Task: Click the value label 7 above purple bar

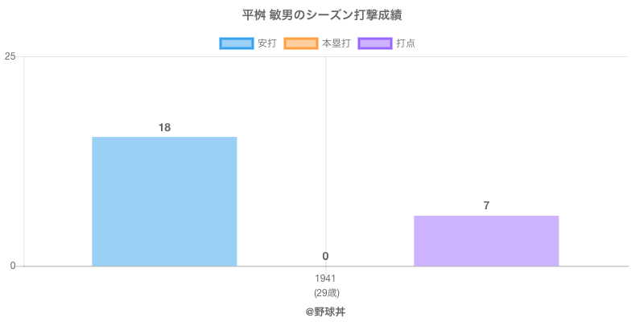Action: click(x=486, y=205)
